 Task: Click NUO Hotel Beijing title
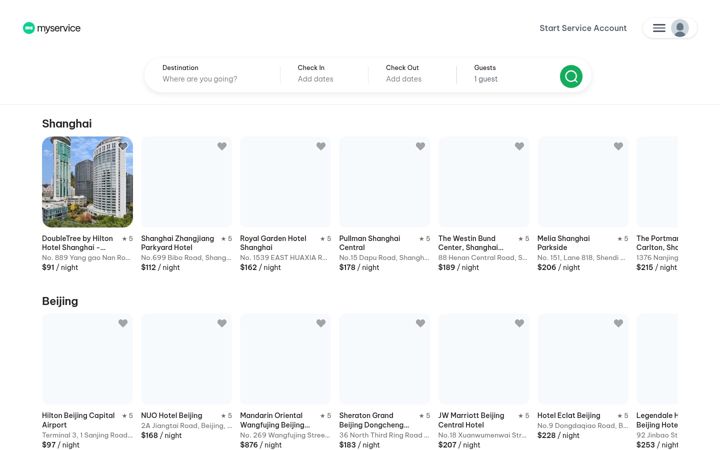pos(171,416)
